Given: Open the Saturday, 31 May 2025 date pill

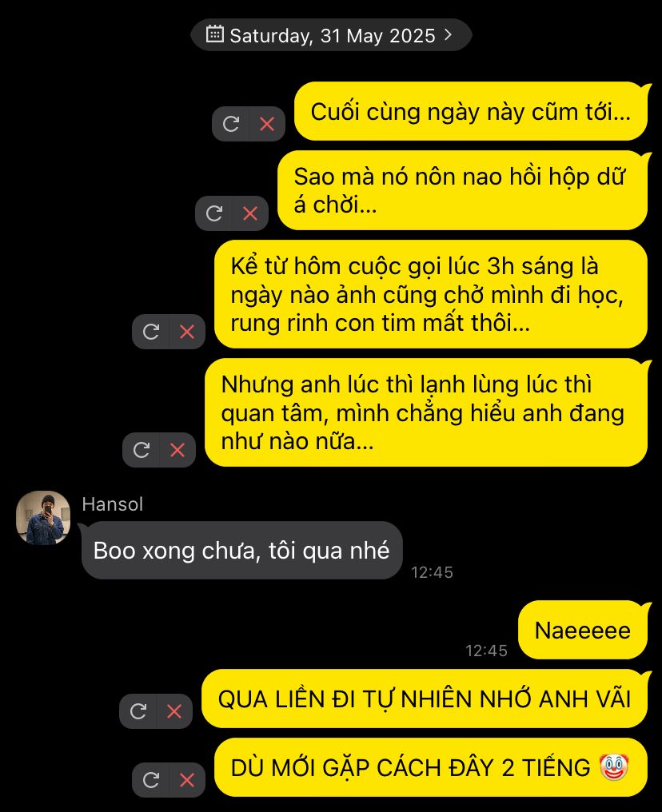Looking at the screenshot, I should pyautogui.click(x=331, y=34).
